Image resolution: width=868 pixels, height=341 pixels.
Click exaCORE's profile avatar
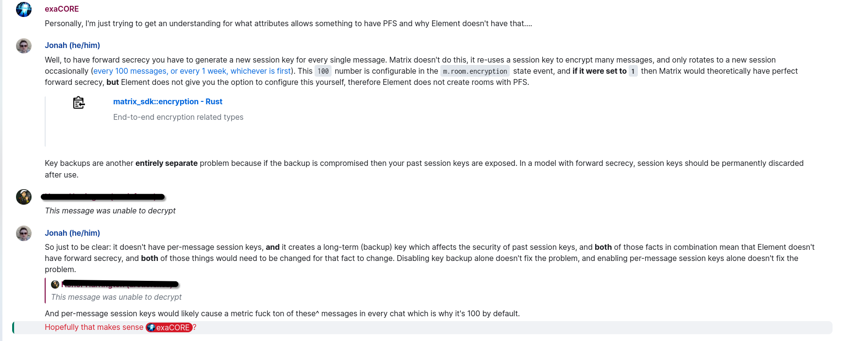tap(24, 9)
